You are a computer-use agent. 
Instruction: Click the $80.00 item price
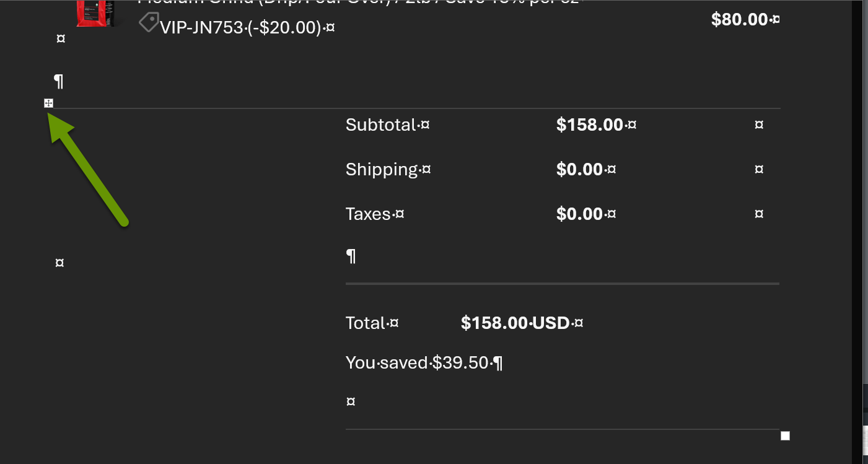740,20
